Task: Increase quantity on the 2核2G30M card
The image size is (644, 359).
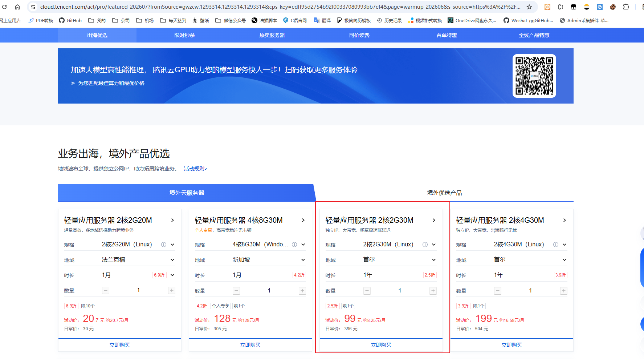Action: point(433,291)
